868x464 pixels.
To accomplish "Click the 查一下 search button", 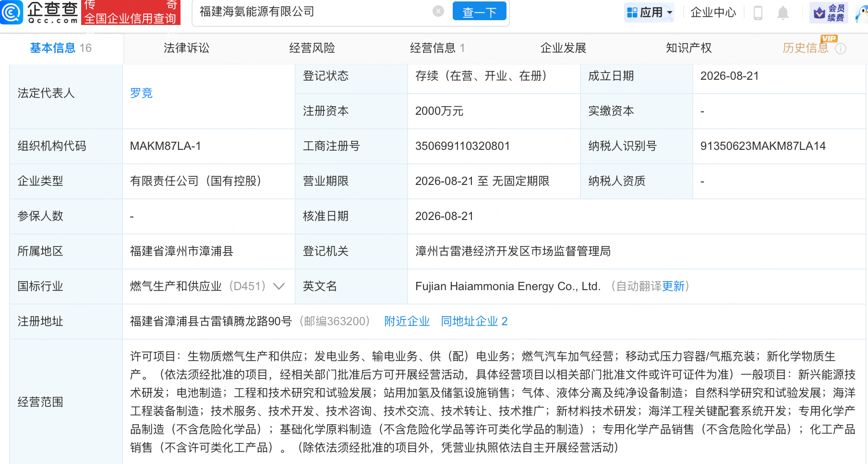I will [479, 12].
